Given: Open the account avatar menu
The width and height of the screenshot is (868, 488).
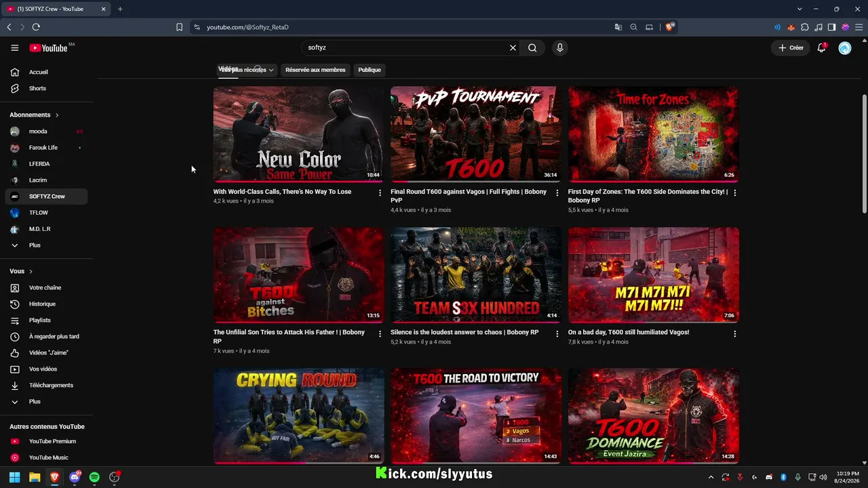Looking at the screenshot, I should pos(844,48).
